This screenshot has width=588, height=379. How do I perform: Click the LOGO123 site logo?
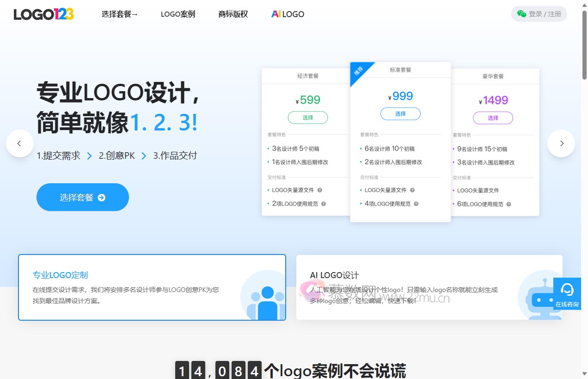(44, 14)
